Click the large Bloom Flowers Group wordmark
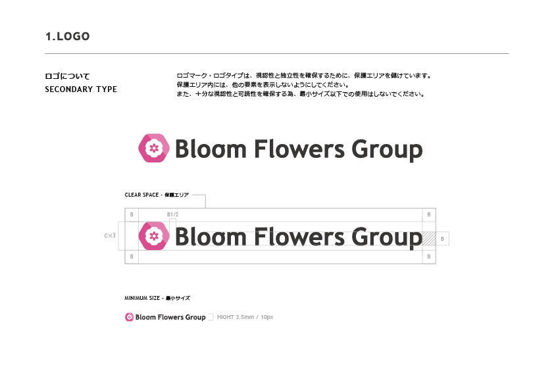The height and width of the screenshot is (392, 554). (x=299, y=149)
